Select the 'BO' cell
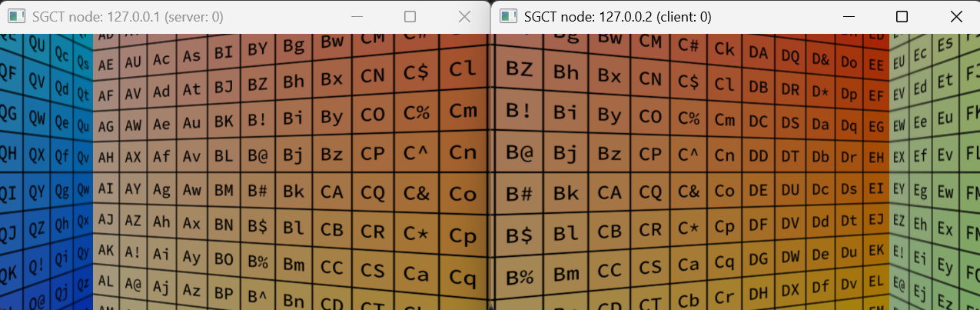 click(224, 258)
